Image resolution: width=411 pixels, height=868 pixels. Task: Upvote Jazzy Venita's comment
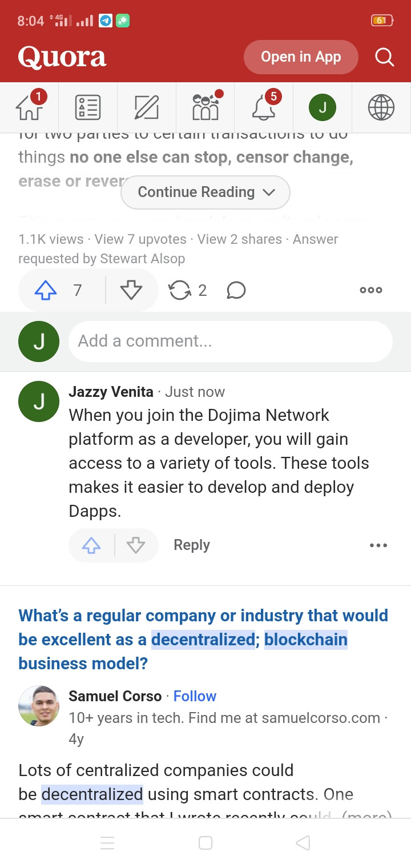tap(91, 545)
